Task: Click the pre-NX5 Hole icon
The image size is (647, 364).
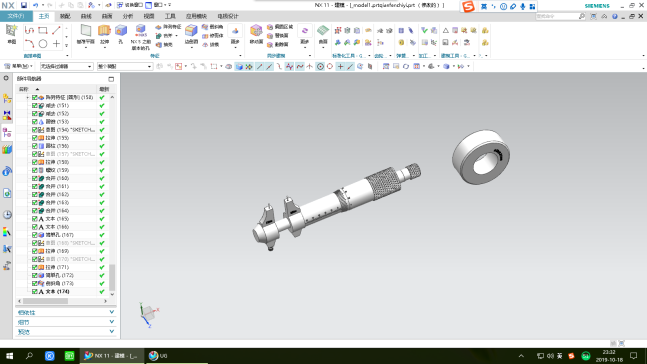Action: (141, 31)
